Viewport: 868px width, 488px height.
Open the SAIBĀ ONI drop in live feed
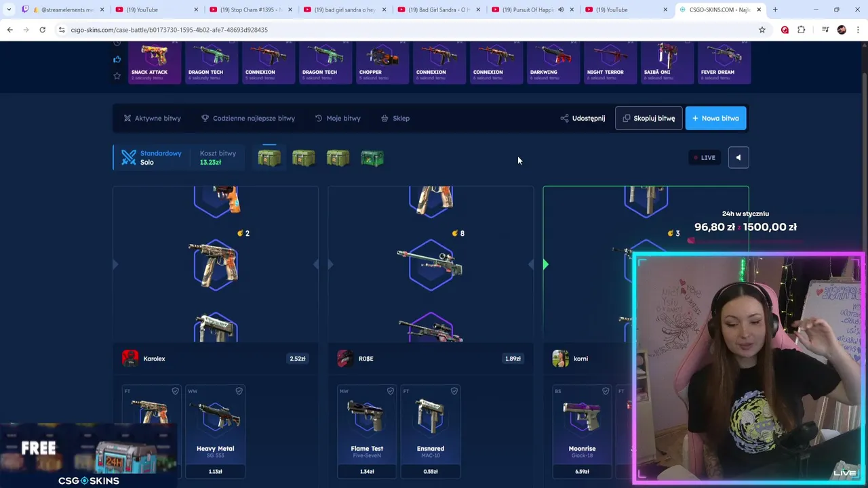(667, 62)
